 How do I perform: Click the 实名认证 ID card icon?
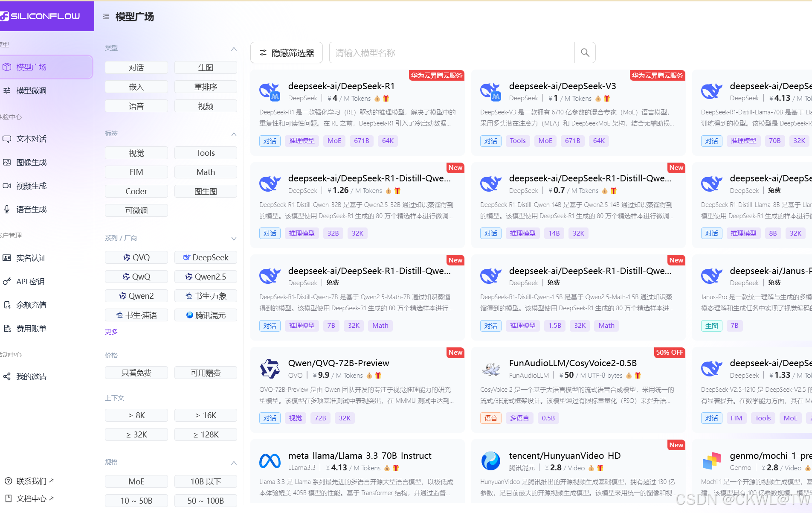7,258
